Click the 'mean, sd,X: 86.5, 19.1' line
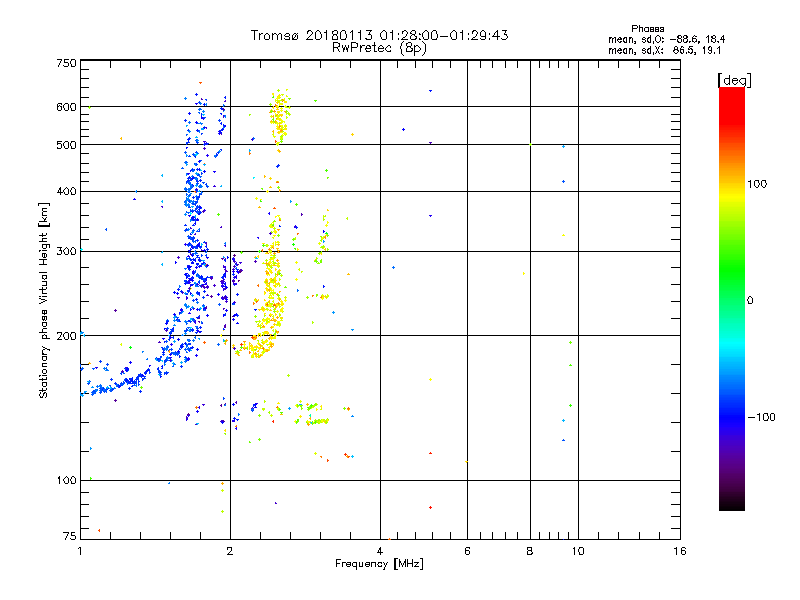This screenshot has width=800, height=600. coord(664,51)
